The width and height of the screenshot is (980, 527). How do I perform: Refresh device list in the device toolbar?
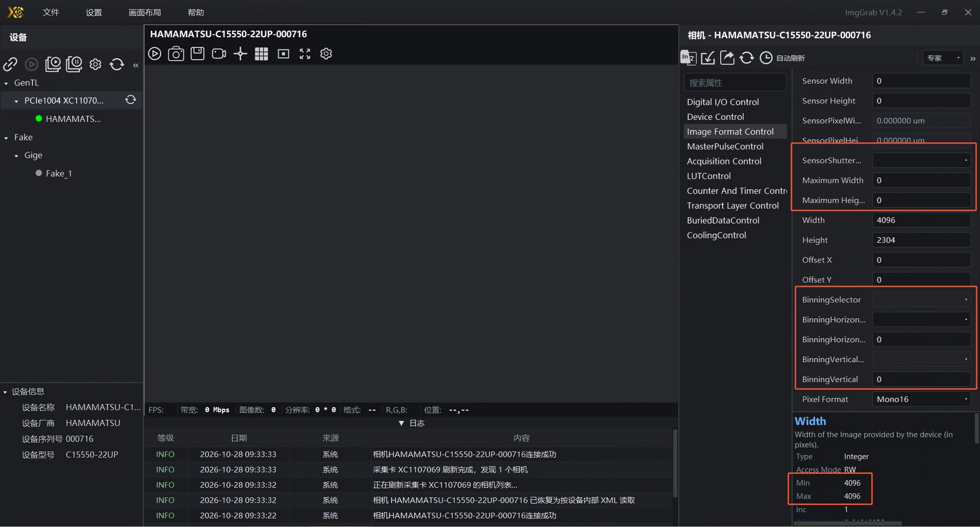(x=117, y=64)
